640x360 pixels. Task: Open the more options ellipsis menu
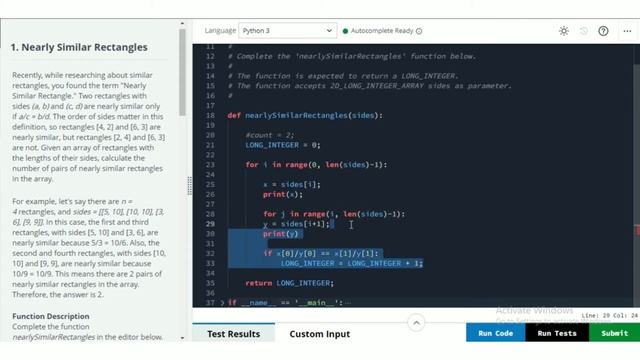click(x=627, y=31)
